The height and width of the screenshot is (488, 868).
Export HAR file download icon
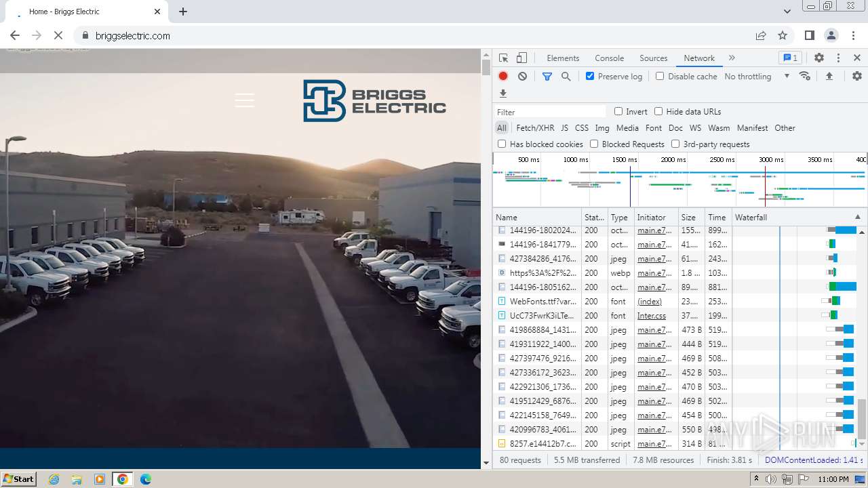coord(503,94)
